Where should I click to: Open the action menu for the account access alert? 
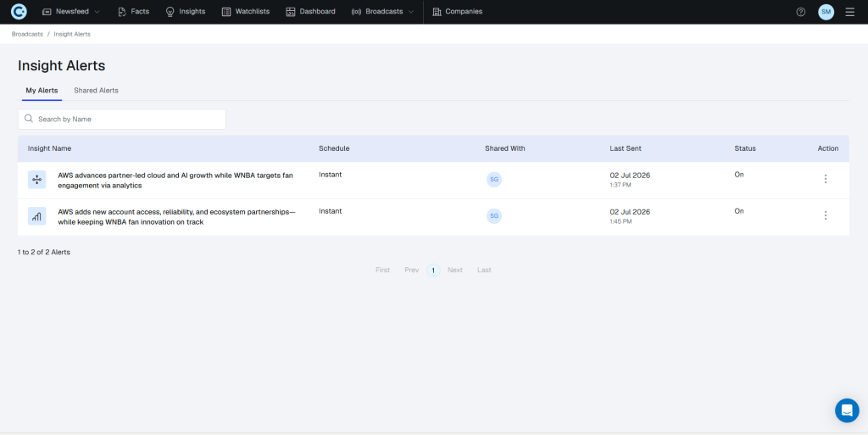(826, 215)
